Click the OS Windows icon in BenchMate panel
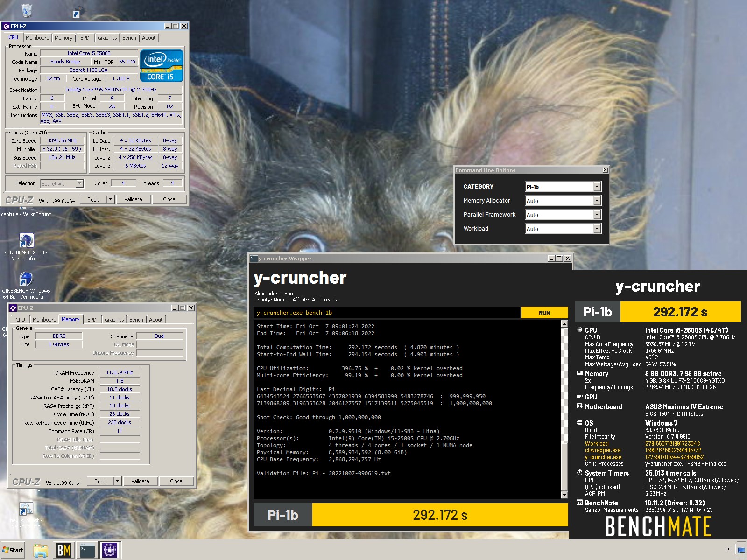The width and height of the screenshot is (747, 560). point(579,423)
